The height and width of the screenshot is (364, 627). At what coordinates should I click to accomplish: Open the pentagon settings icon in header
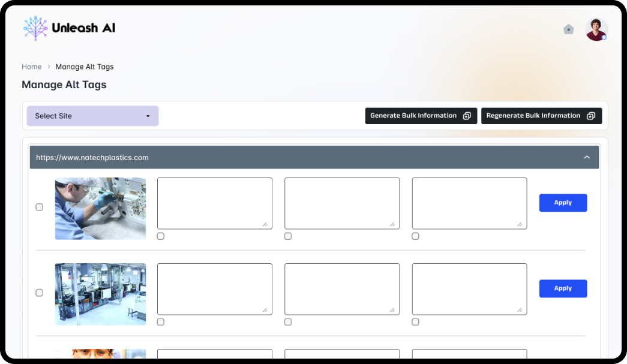tap(568, 29)
